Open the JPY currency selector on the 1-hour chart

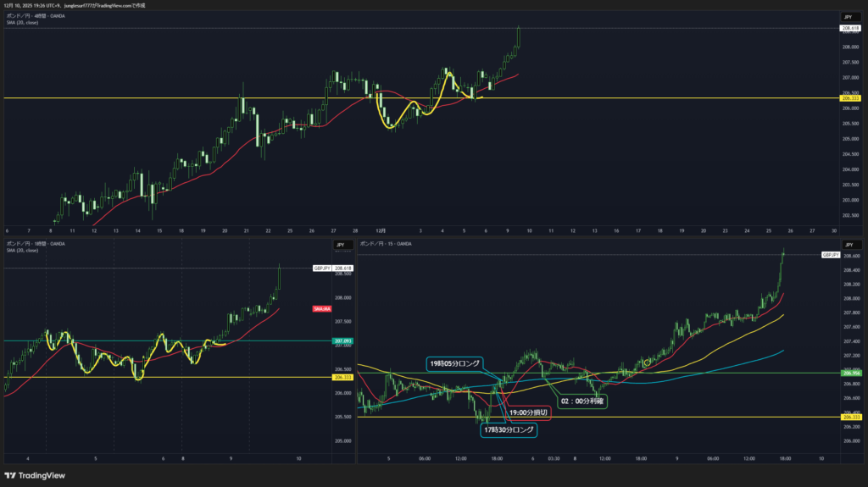click(340, 245)
